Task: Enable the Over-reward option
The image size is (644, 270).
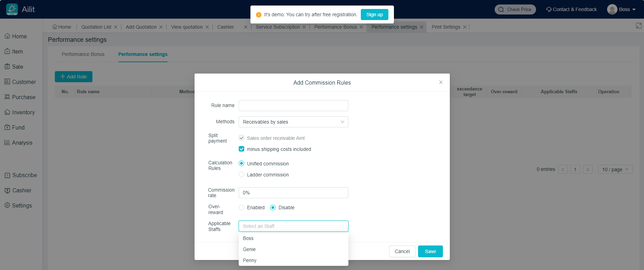Action: (x=241, y=208)
